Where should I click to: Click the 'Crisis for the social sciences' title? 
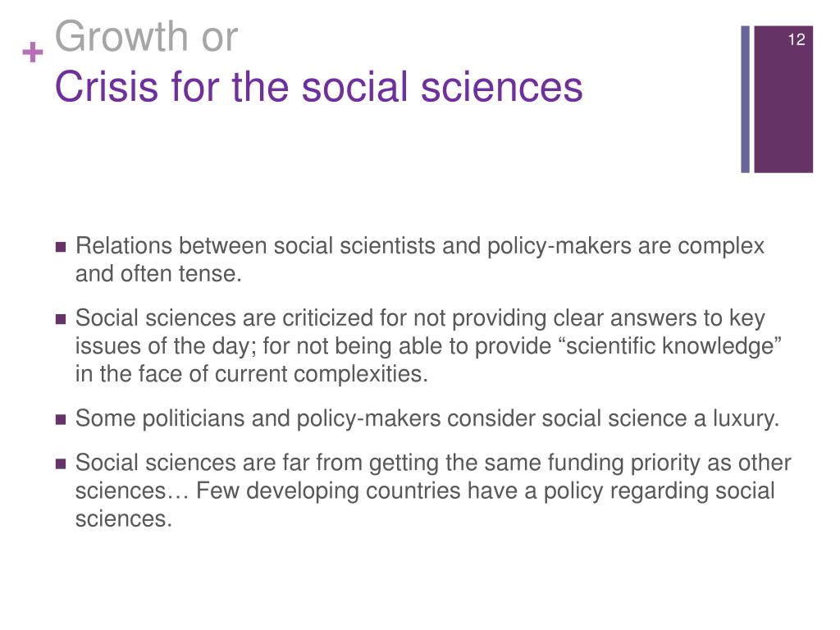tap(319, 87)
